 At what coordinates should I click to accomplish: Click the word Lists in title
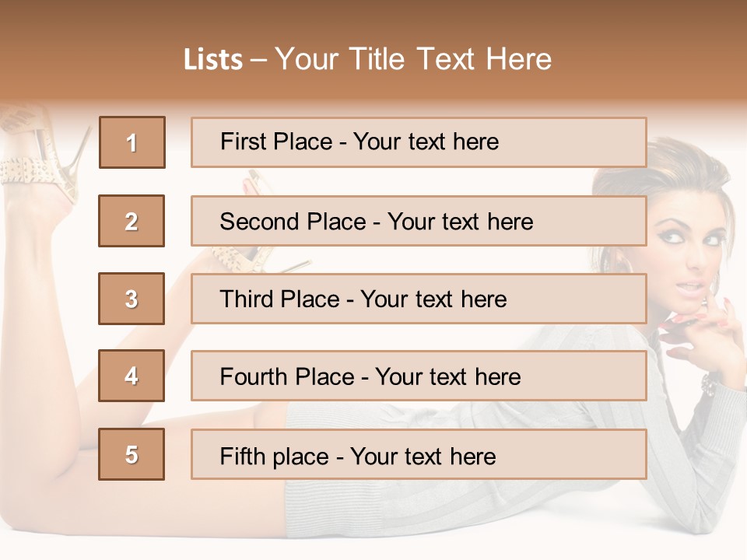(213, 60)
